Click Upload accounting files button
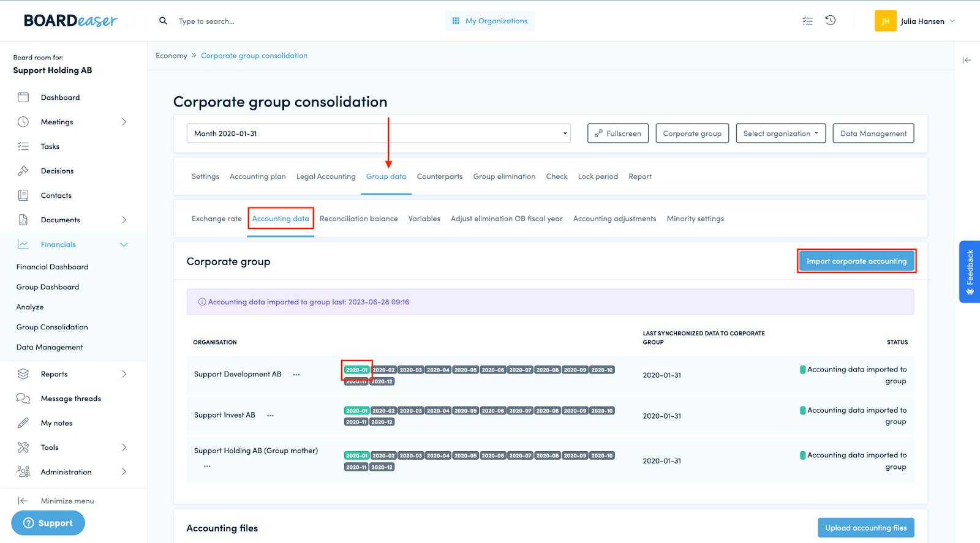This screenshot has height=543, width=980. pos(866,528)
